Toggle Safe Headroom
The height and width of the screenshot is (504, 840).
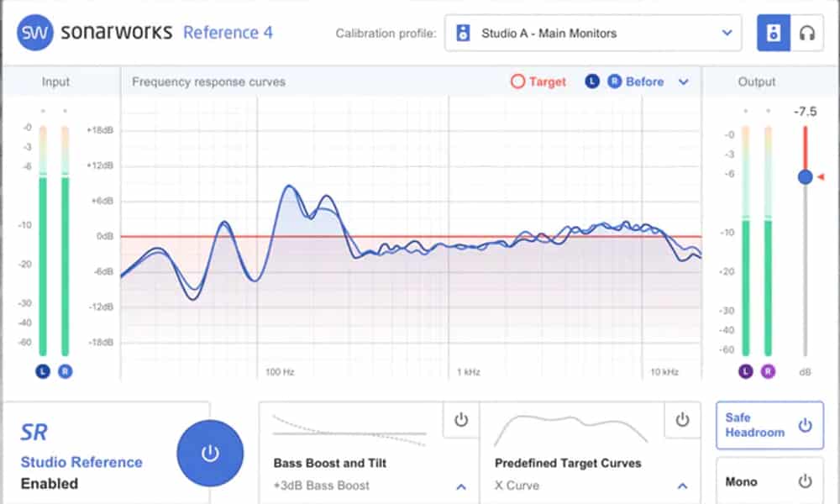coord(769,425)
